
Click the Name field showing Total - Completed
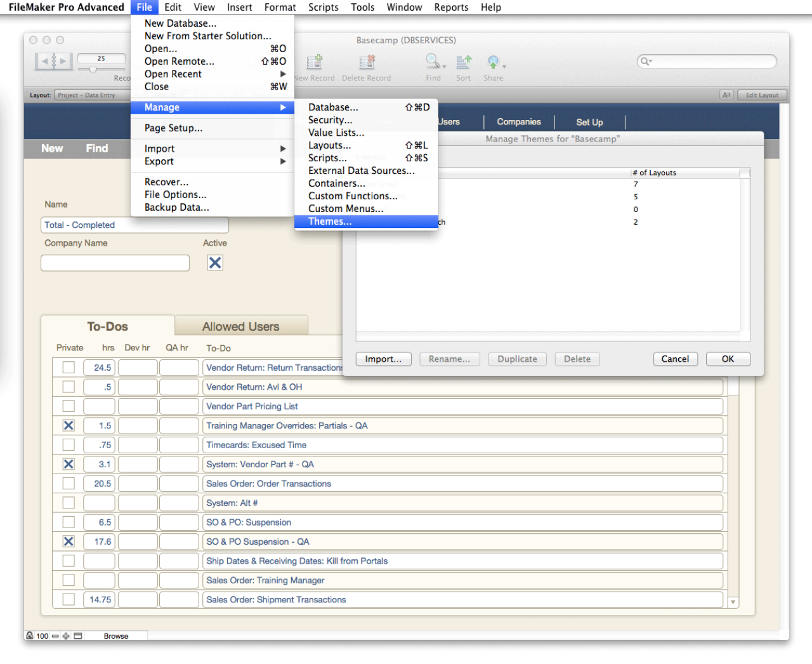[134, 225]
